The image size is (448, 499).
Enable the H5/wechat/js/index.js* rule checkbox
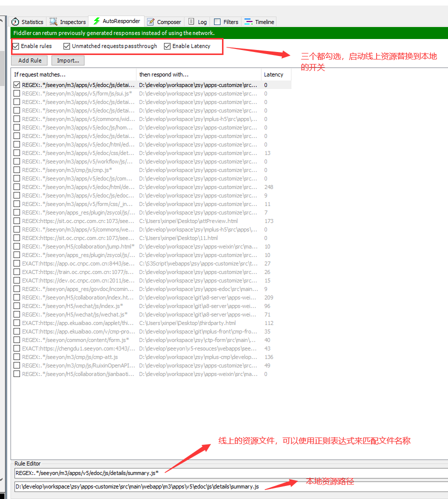[x=17, y=306]
